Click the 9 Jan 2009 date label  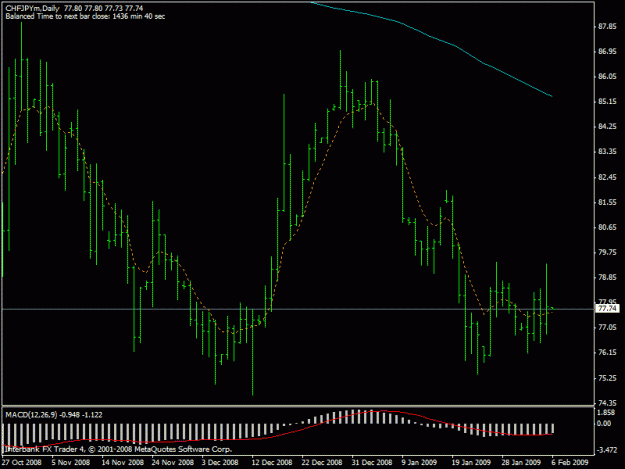coord(419,463)
